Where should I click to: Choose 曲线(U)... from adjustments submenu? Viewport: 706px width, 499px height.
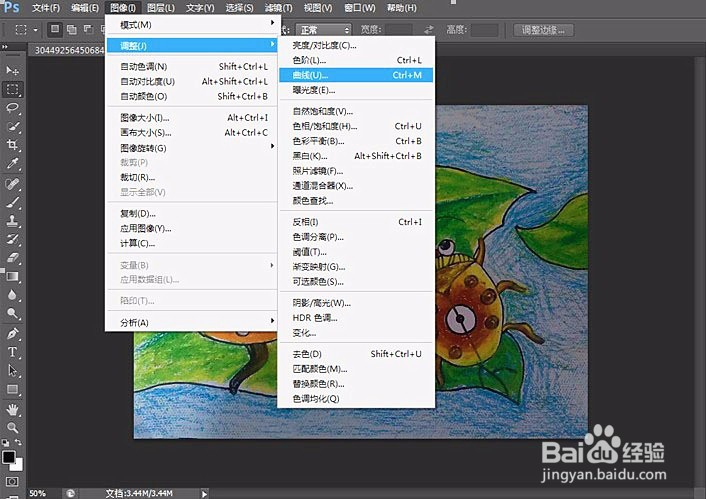[356, 75]
